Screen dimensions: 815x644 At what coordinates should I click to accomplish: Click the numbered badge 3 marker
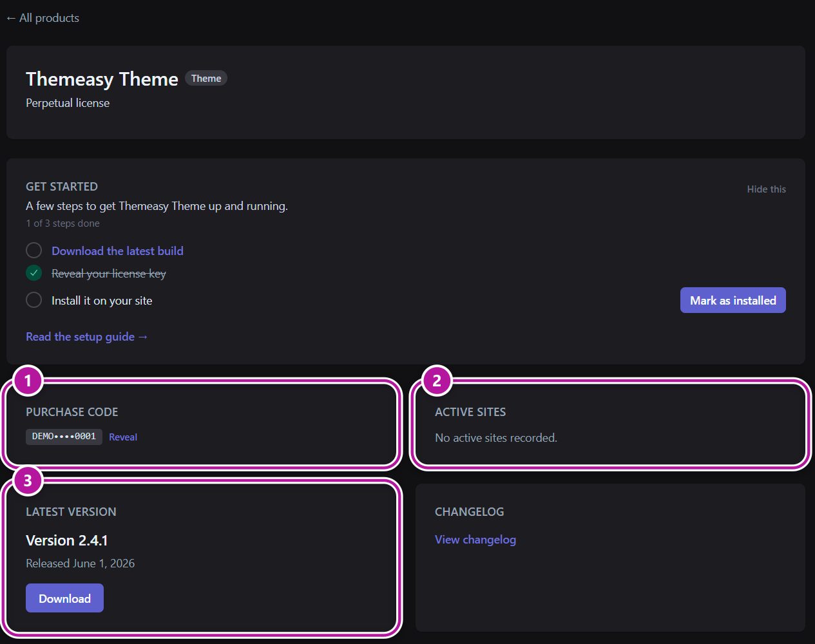pyautogui.click(x=28, y=480)
